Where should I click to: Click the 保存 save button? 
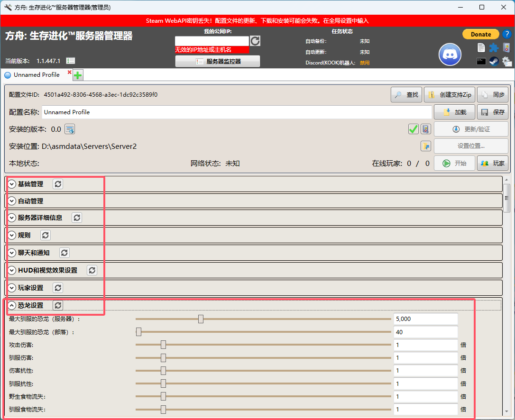493,112
